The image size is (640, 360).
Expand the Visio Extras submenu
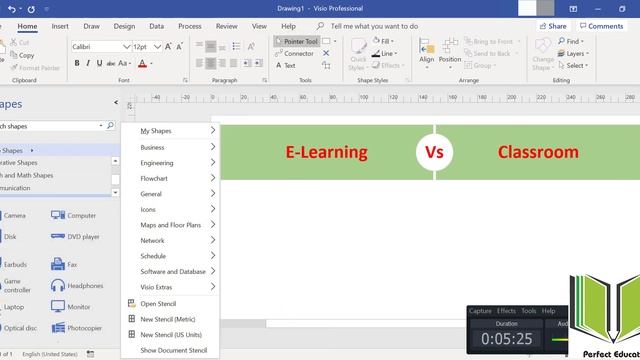click(171, 287)
